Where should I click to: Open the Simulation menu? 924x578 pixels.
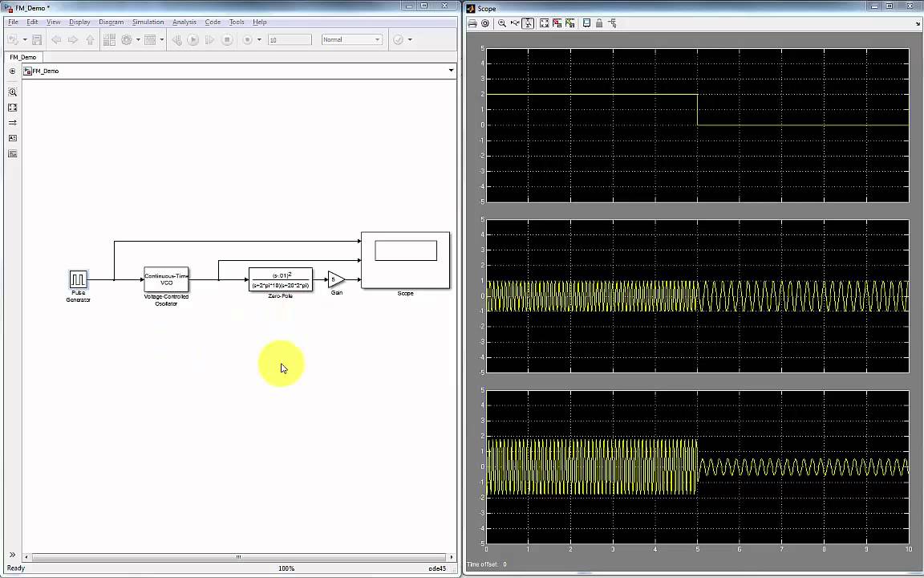(x=148, y=22)
